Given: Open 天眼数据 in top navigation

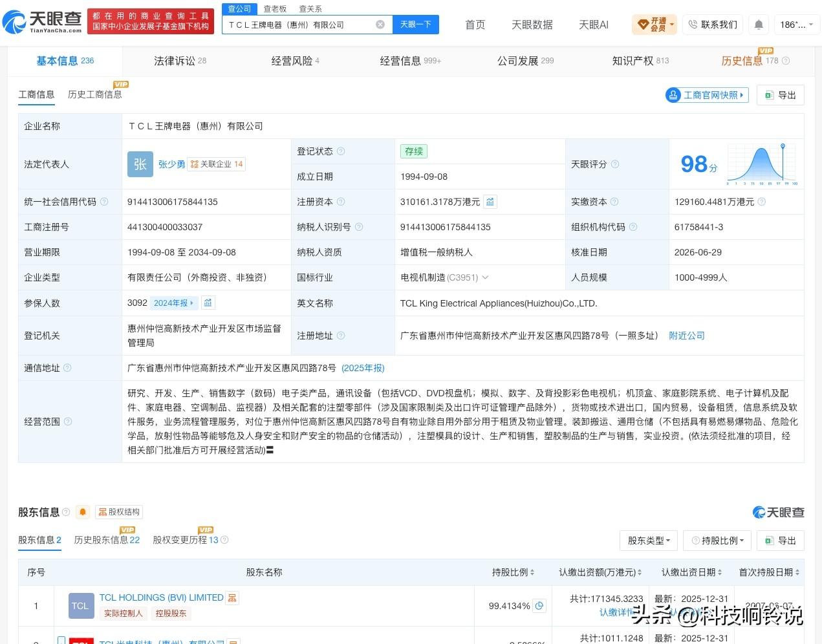Looking at the screenshot, I should (532, 25).
